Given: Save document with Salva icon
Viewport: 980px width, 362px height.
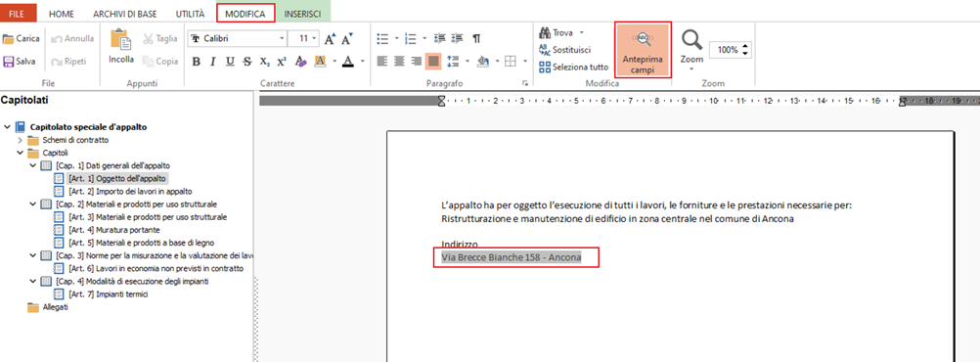Looking at the screenshot, I should tap(8, 62).
